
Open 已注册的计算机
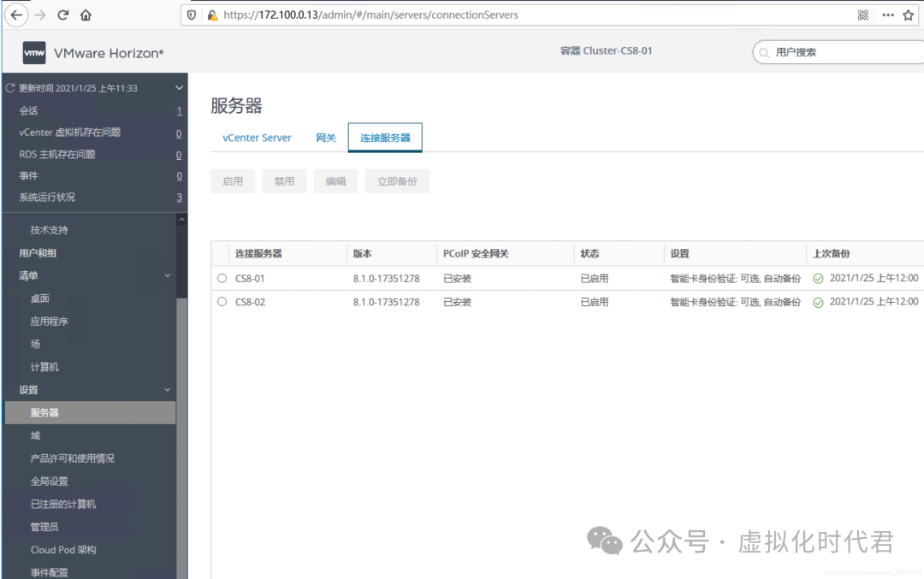(63, 505)
